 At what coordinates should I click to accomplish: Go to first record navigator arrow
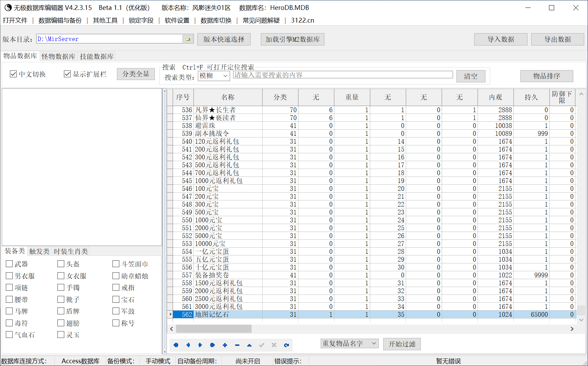(x=176, y=345)
